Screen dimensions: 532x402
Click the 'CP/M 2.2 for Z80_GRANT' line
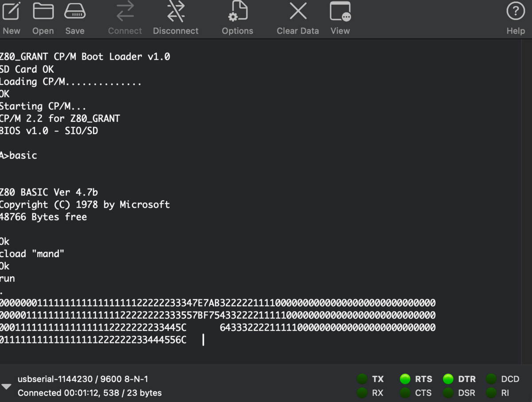point(60,119)
